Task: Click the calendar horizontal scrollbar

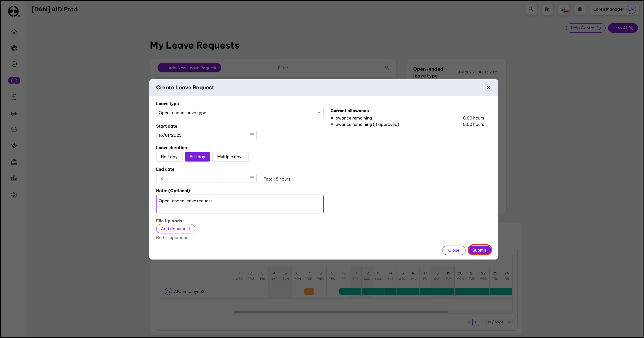Action: tap(341, 312)
